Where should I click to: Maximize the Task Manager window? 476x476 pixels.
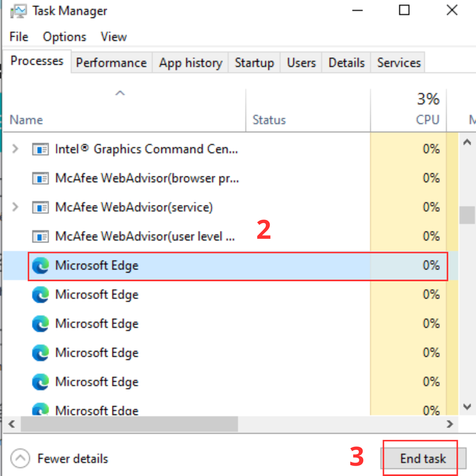[404, 10]
